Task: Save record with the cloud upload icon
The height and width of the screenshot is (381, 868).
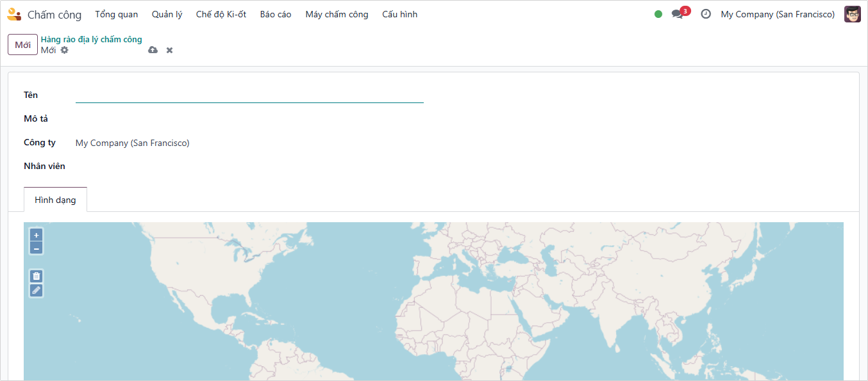Action: click(153, 50)
